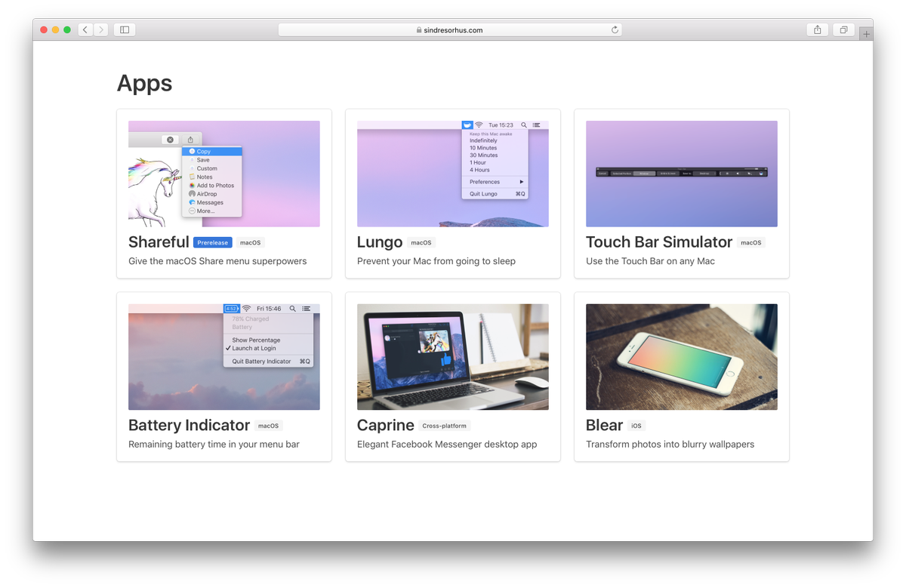Click the iOS tag beside Blear
This screenshot has width=906, height=588.
point(636,426)
